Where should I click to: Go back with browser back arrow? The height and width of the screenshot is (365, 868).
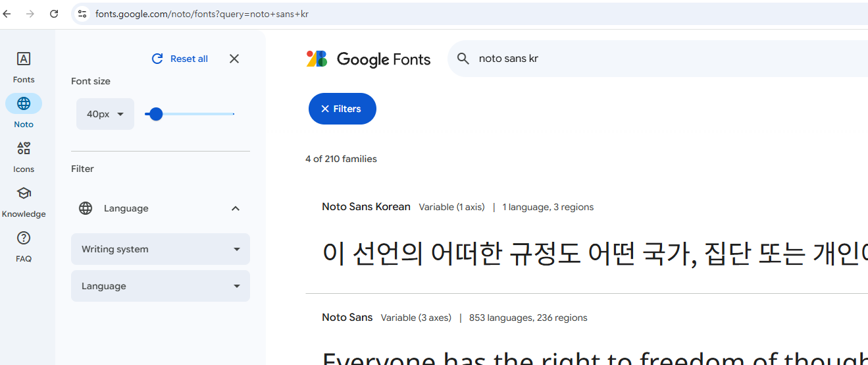click(7, 14)
